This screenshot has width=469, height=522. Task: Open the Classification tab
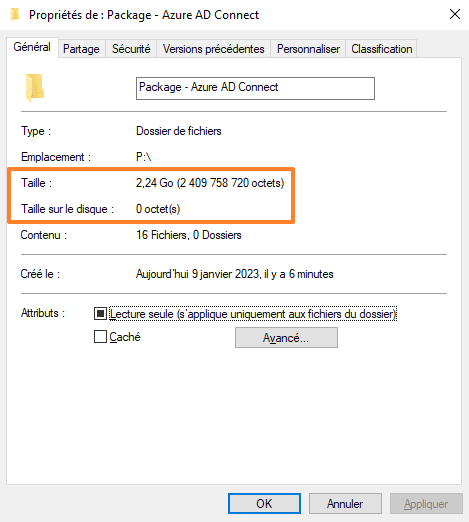pos(381,49)
